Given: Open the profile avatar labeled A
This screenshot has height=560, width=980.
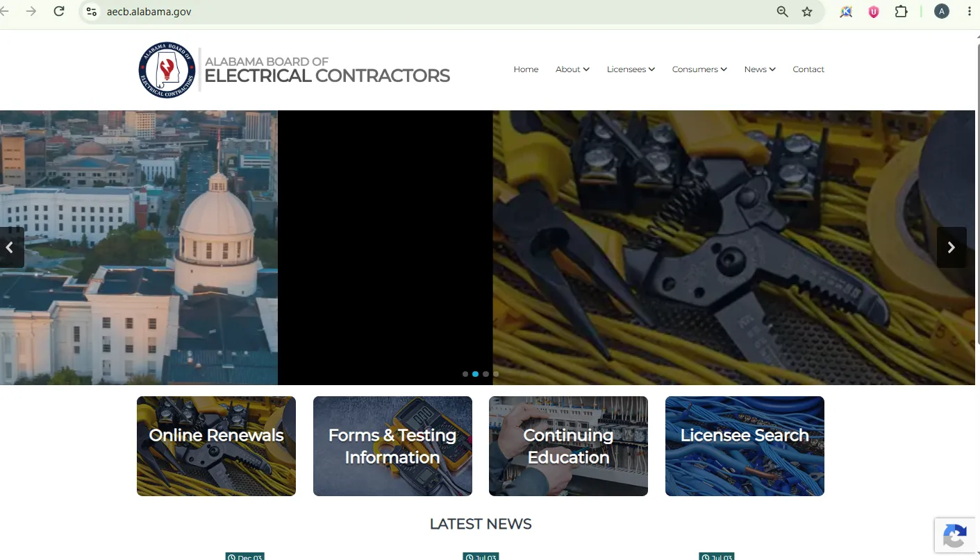Looking at the screenshot, I should (x=942, y=11).
